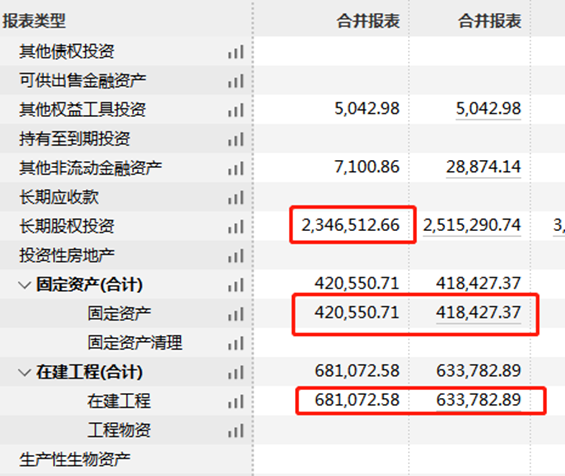The height and width of the screenshot is (476, 565).
Task: Select the 长期应收款 row label
Action: 59,197
